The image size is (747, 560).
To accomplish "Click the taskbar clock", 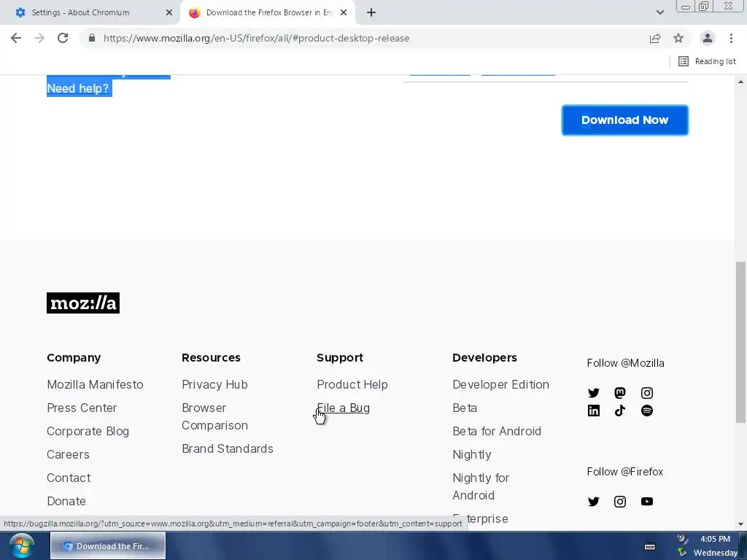I will 715,545.
